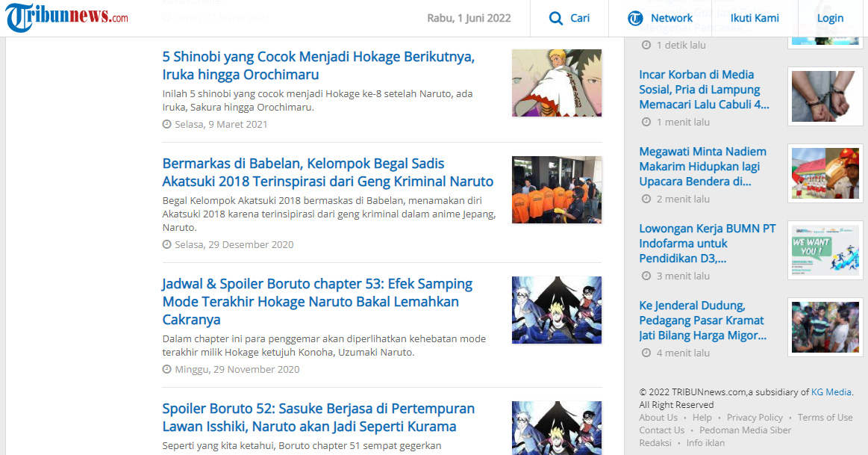Open article Spoiler Boruto 52 Sasuke Berjasa

click(318, 418)
